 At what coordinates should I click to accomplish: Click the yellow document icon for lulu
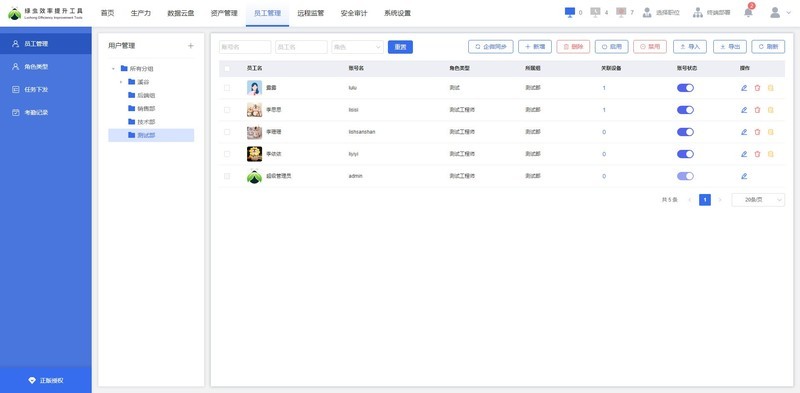click(770, 88)
